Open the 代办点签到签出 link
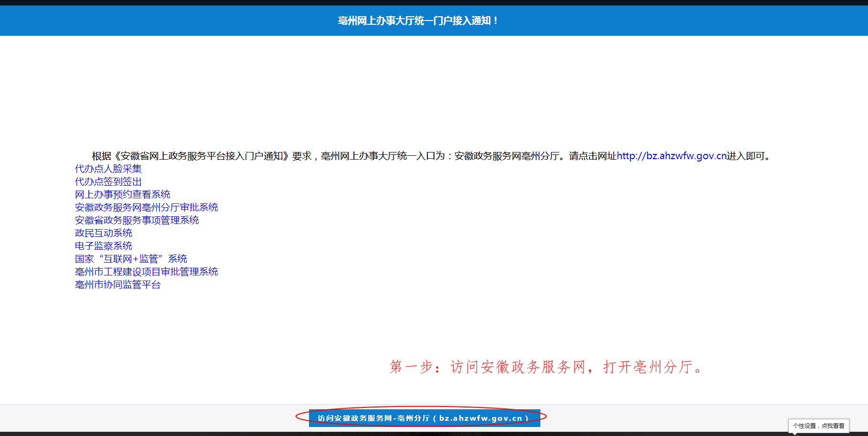This screenshot has height=436, width=868. (108, 182)
